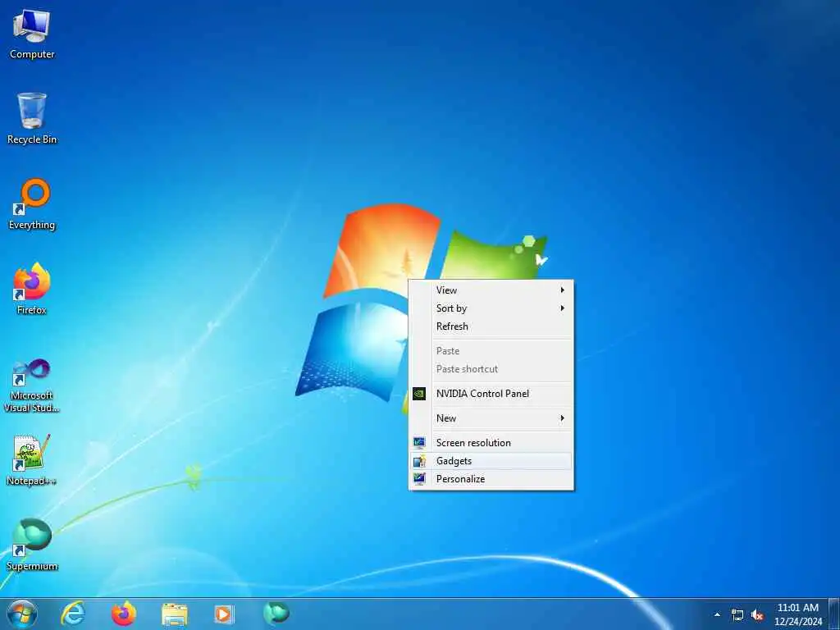Image resolution: width=840 pixels, height=630 pixels.
Task: Select the Microsoft Visual Studio desktop shortcut
Action: point(32,386)
